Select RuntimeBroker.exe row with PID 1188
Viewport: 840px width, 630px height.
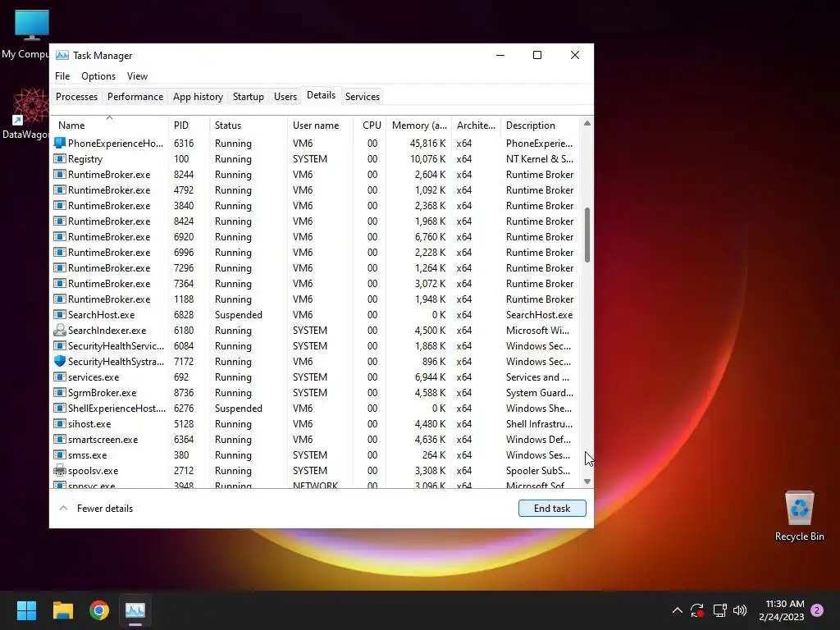tap(315, 299)
